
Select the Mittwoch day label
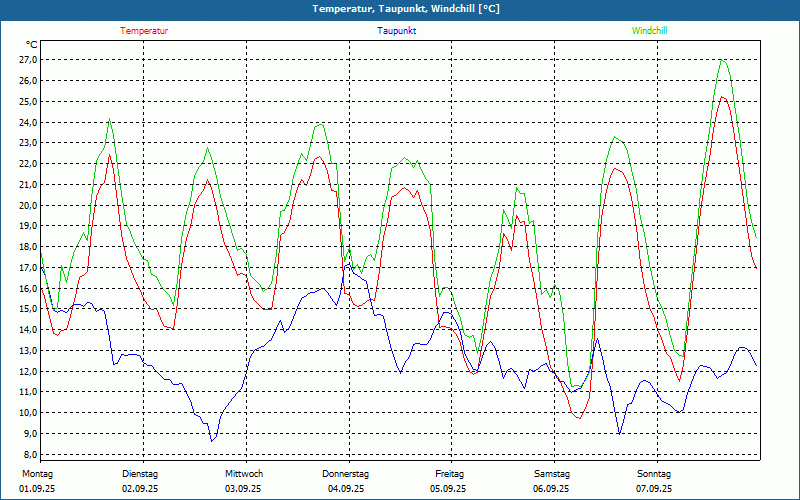pos(244,474)
